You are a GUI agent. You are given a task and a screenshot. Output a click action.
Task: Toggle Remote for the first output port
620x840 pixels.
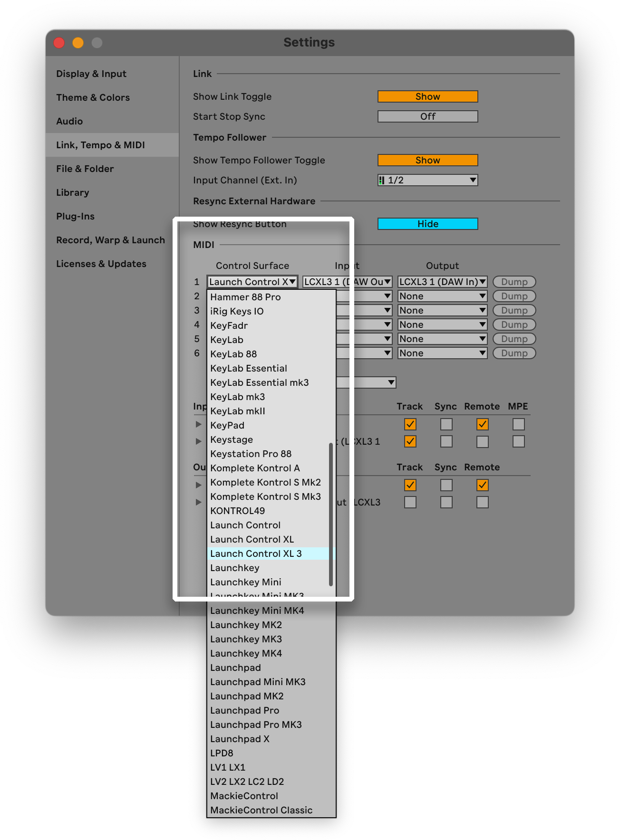coord(483,485)
